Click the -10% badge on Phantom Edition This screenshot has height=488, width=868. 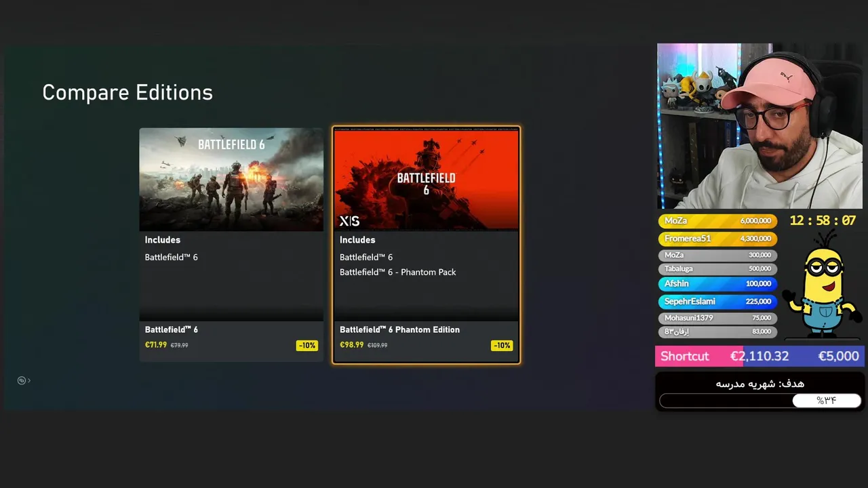click(x=502, y=346)
